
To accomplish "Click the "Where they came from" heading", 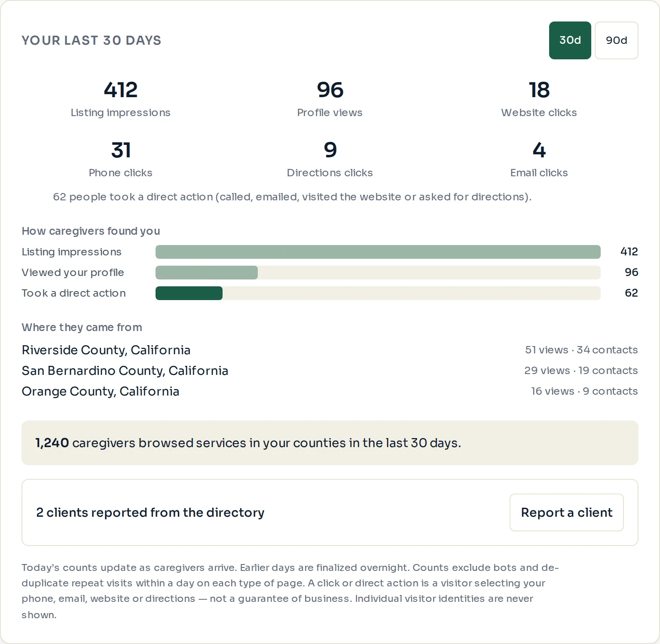I will pyautogui.click(x=82, y=328).
